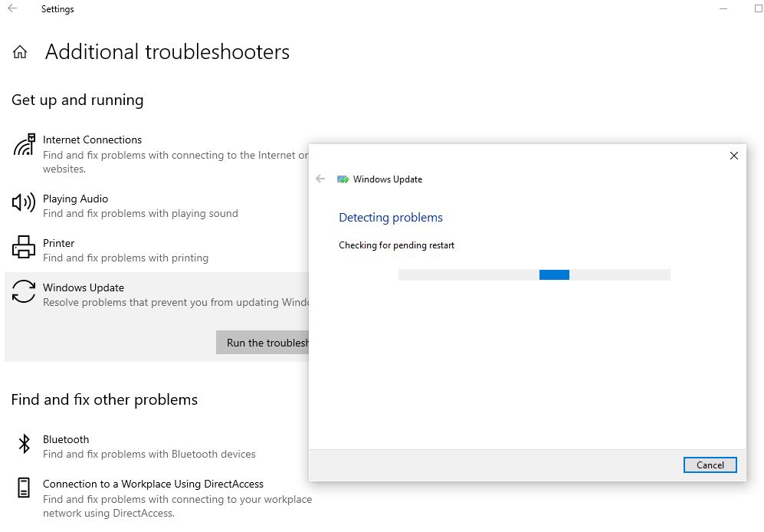Select the Internet Connections troubleshooter
The image size is (764, 532).
click(157, 154)
